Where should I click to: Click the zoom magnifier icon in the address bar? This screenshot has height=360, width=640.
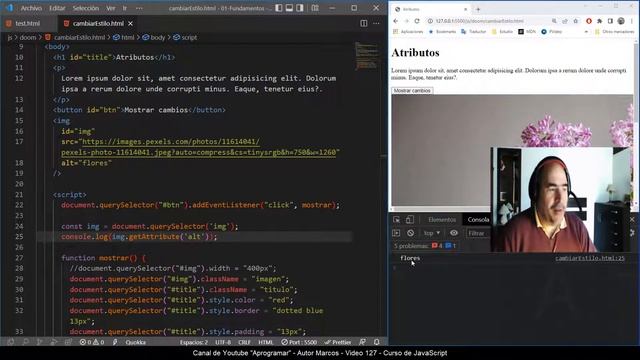(x=554, y=21)
